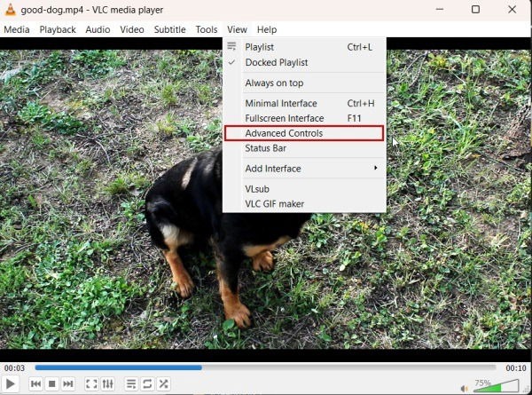Viewport: 532px width, 395px height.
Task: Toggle Docked Playlist checked option
Action: pos(277,62)
